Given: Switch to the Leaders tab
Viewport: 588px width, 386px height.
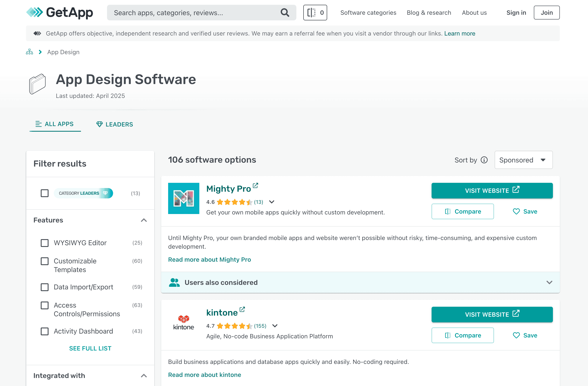Looking at the screenshot, I should point(115,124).
